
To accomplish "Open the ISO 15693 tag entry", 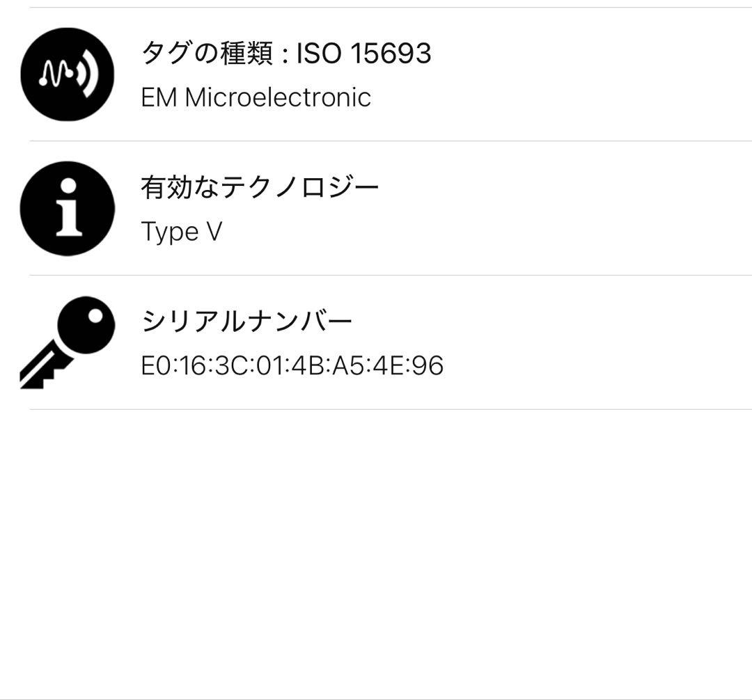I will coord(285,52).
